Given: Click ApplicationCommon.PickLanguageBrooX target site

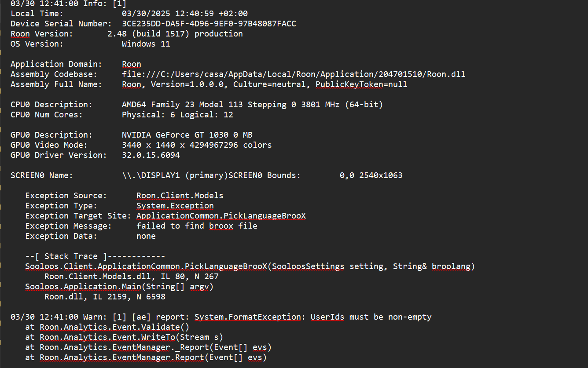Looking at the screenshot, I should 221,216.
